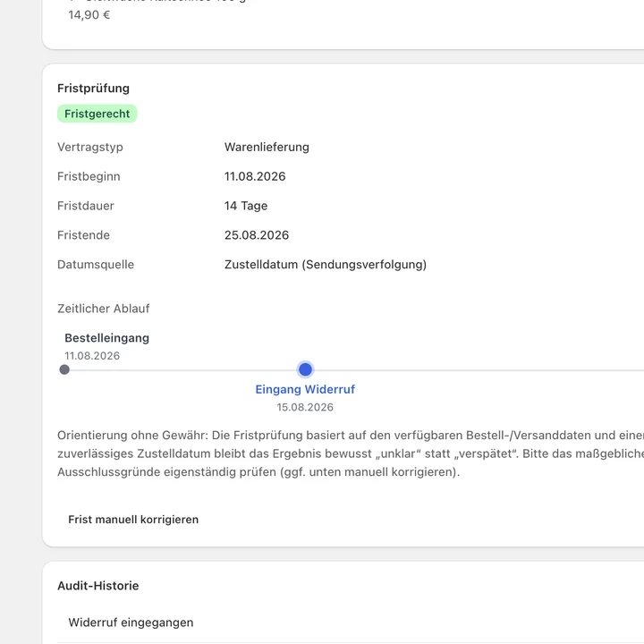Click the Zeitlicher Ablauf label
This screenshot has height=644, width=644.
[103, 308]
